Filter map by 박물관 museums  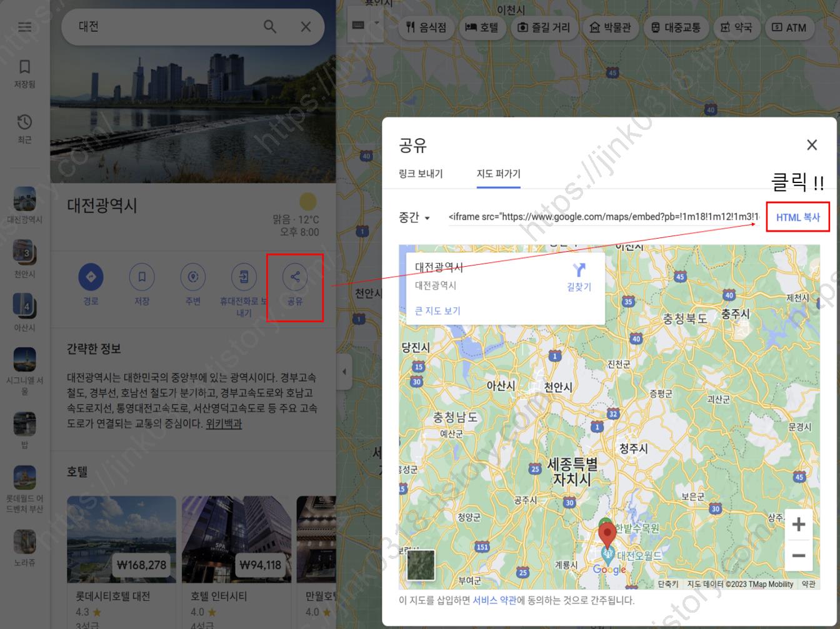click(611, 27)
